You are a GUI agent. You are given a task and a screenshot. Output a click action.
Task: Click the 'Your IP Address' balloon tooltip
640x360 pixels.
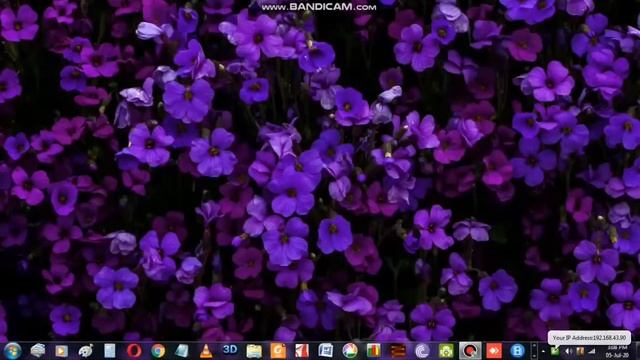(x=589, y=338)
